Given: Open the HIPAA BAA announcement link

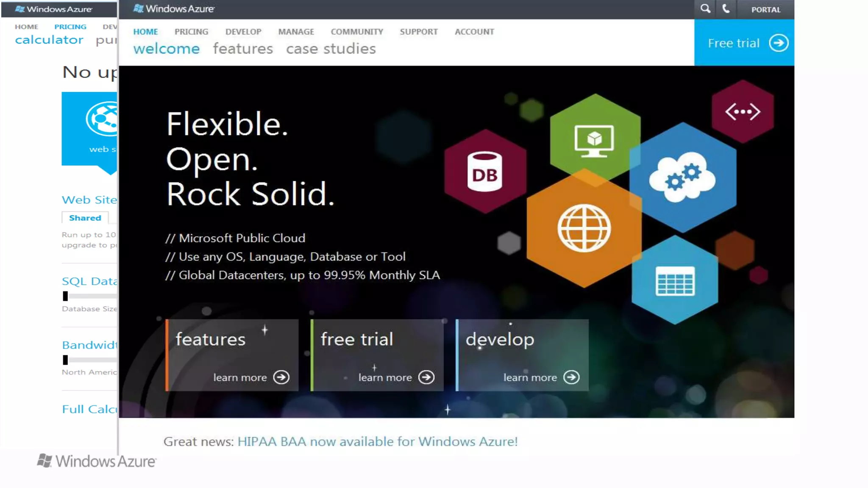Looking at the screenshot, I should coord(377,441).
